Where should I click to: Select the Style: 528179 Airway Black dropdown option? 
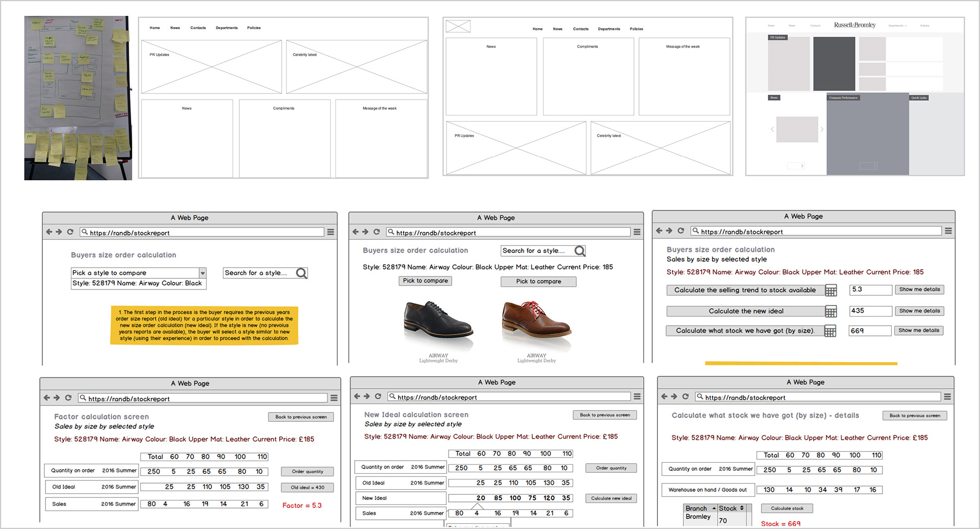pos(138,283)
